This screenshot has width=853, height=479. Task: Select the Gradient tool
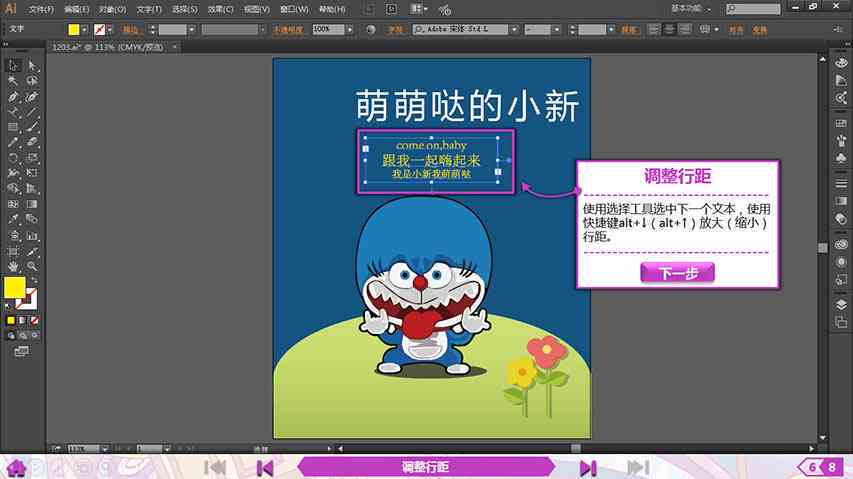click(x=32, y=204)
